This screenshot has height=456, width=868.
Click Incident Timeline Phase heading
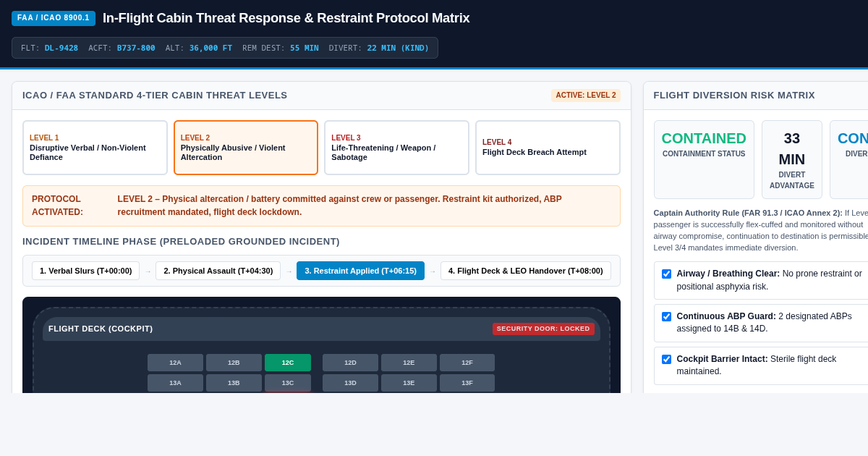[181, 242]
